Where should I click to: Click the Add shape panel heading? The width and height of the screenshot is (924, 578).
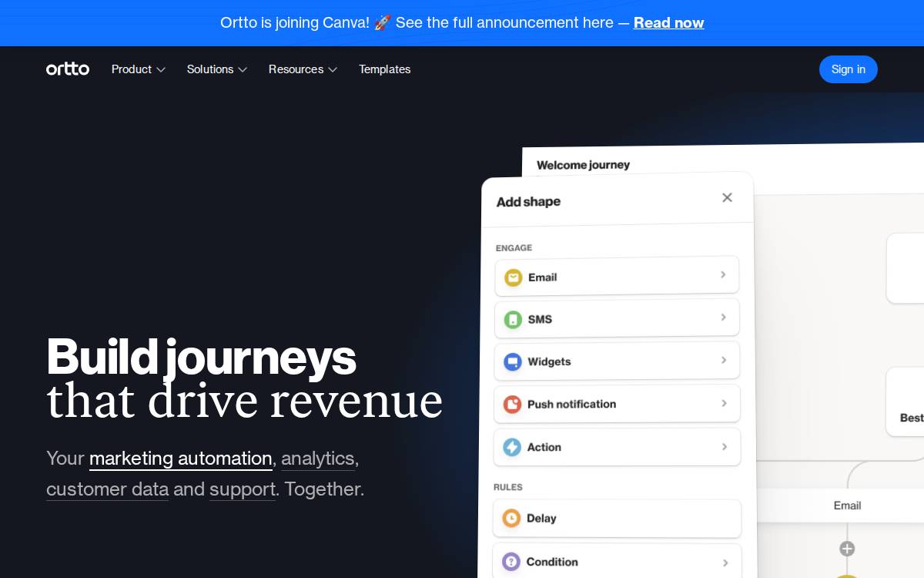[528, 202]
